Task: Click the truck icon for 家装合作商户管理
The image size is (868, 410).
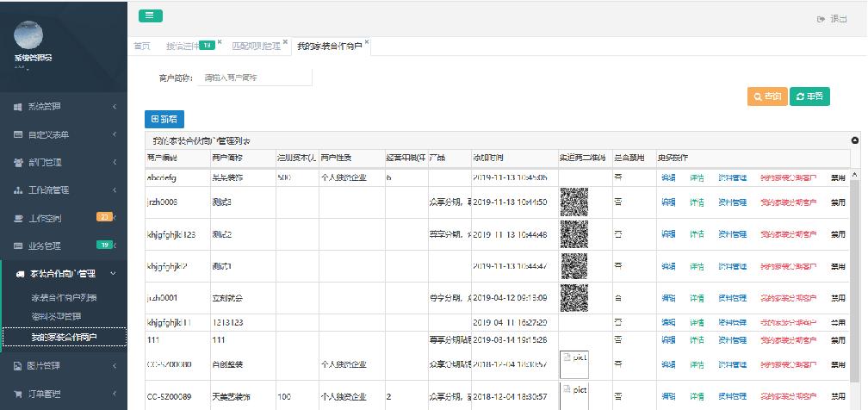Action: click(21, 274)
